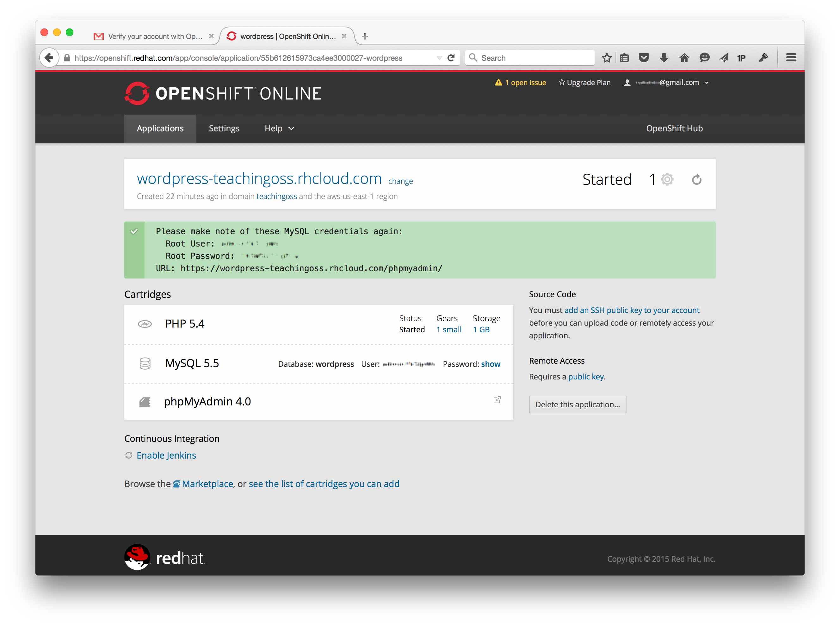The image size is (840, 626).
Task: Click change next to the application URL
Action: [x=400, y=181]
